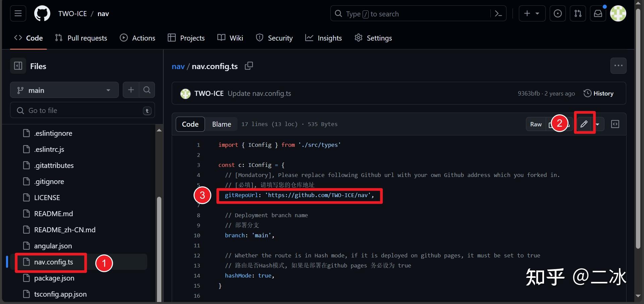Open the issues icon in header

[558, 13]
